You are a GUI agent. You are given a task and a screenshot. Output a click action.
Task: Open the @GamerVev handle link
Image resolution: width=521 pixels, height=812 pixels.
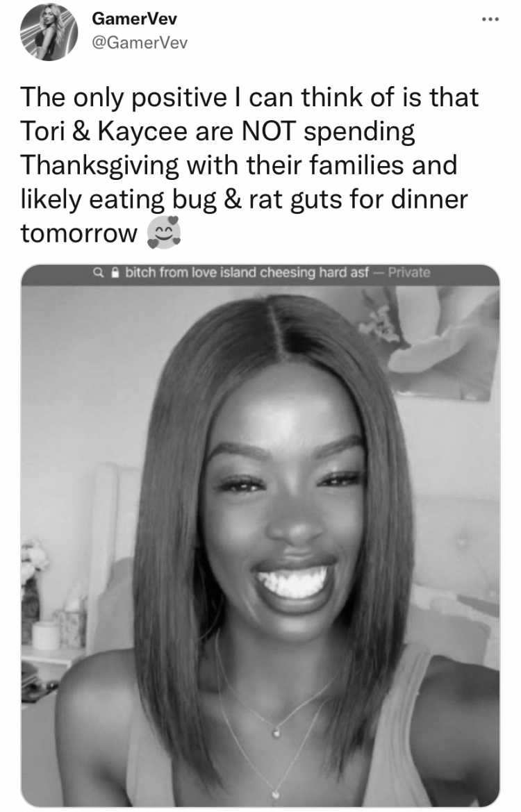[140, 42]
